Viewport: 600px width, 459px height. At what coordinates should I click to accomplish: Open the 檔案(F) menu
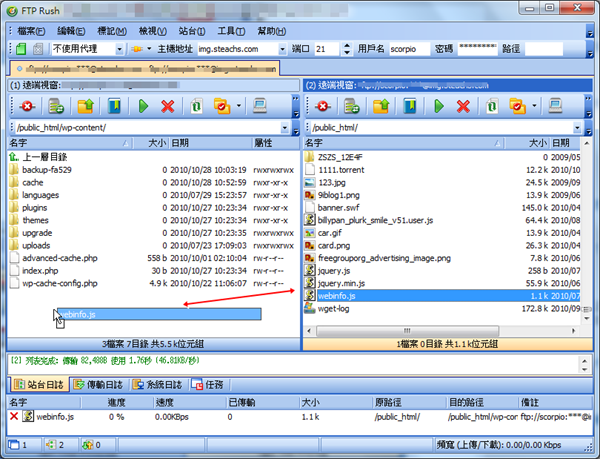coord(31,31)
